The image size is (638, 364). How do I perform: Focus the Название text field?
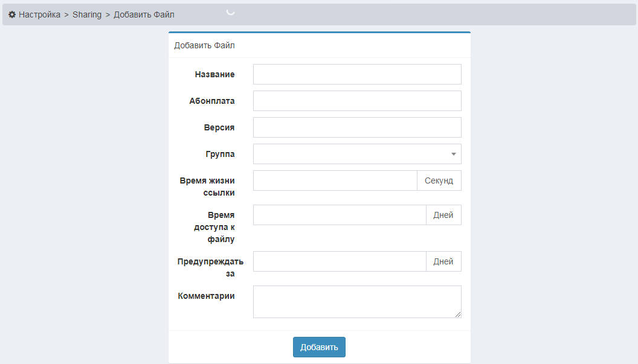[x=356, y=74]
